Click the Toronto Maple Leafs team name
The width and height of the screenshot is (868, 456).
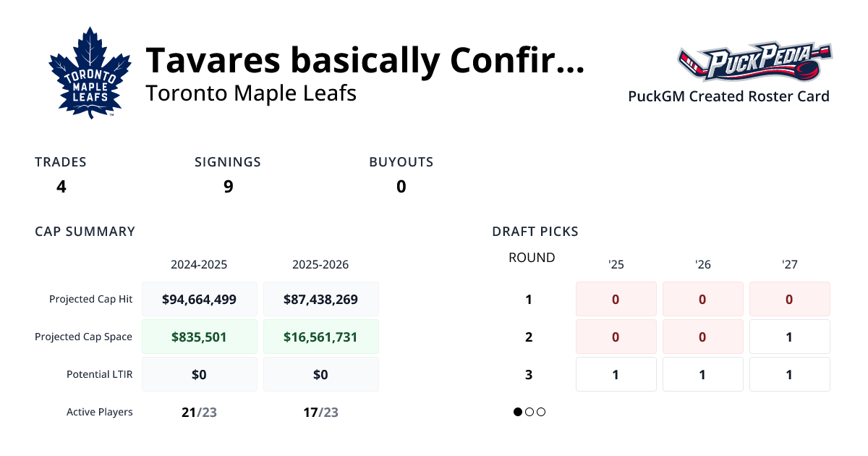[251, 93]
